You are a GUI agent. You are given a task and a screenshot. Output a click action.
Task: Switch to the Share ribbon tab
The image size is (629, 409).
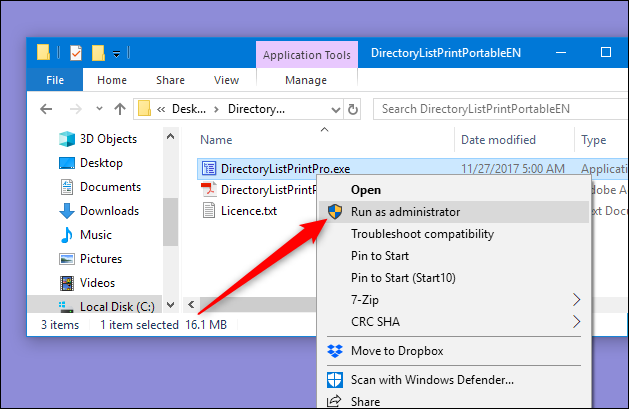click(x=170, y=80)
